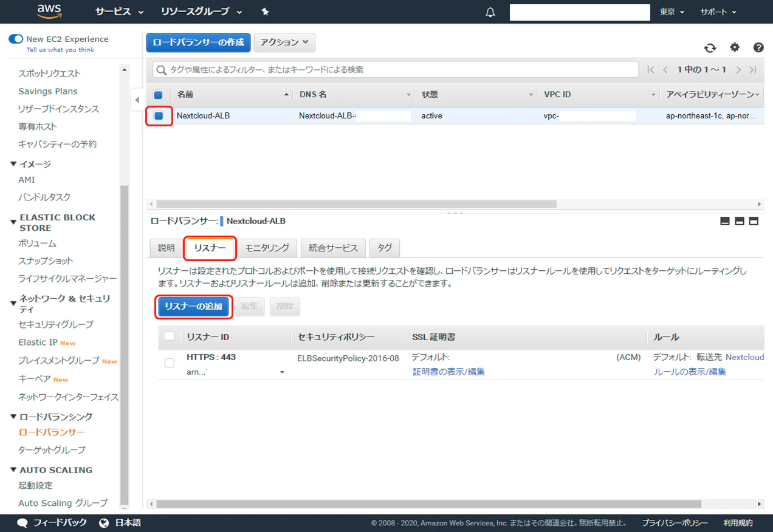Viewport: 773px width, 532px height.
Task: Click the Nextcloud target group rule link
Action: pyautogui.click(x=744, y=357)
